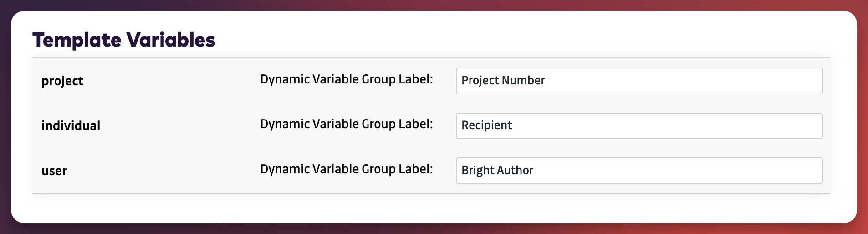Viewport: 868px width, 234px height.
Task: Place cursor on "Bright" in user field
Action: pos(478,171)
